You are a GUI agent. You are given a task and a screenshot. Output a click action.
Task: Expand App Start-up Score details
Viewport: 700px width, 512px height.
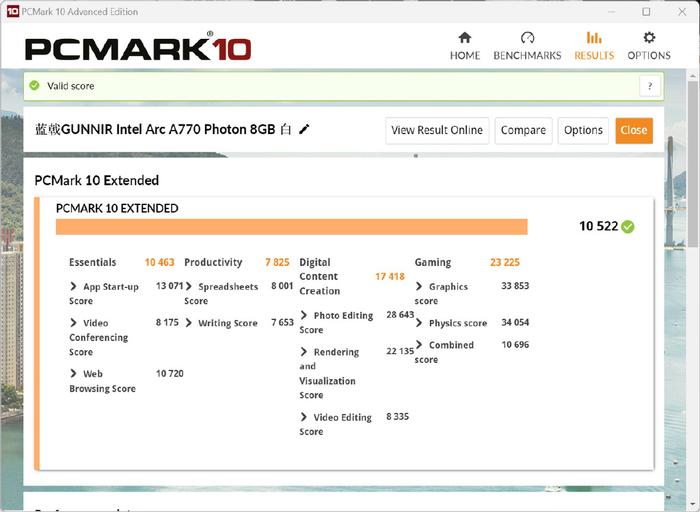click(x=73, y=286)
